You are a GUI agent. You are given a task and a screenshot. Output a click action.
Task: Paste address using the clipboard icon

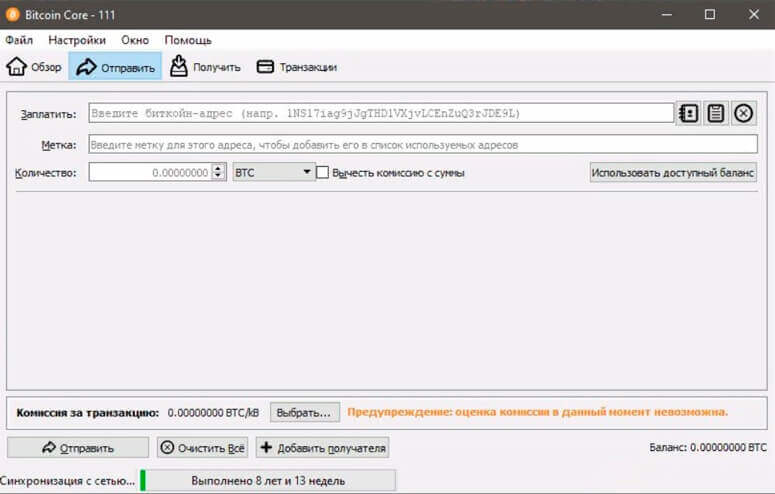click(715, 113)
